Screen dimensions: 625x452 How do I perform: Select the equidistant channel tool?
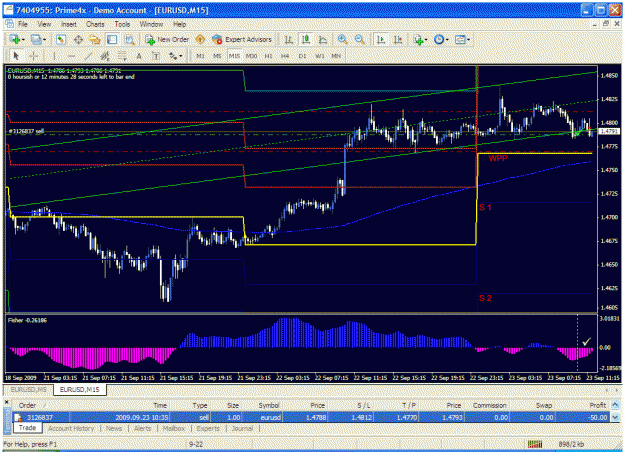click(105, 56)
